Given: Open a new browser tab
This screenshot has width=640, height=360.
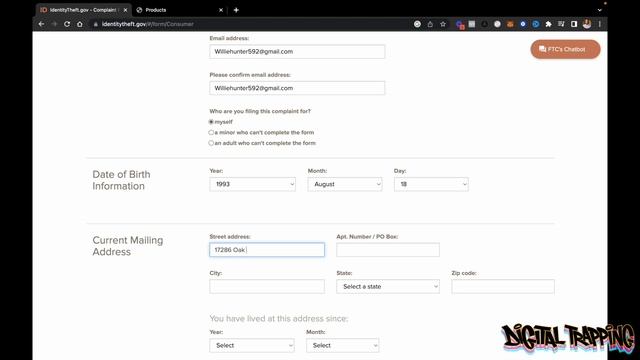Looking at the screenshot, I should (236, 10).
